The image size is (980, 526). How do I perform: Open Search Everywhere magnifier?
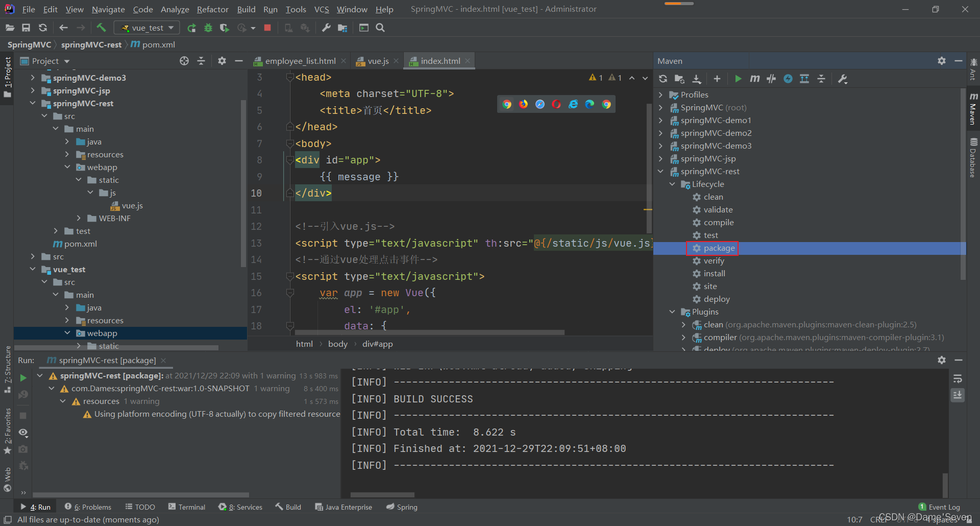380,28
